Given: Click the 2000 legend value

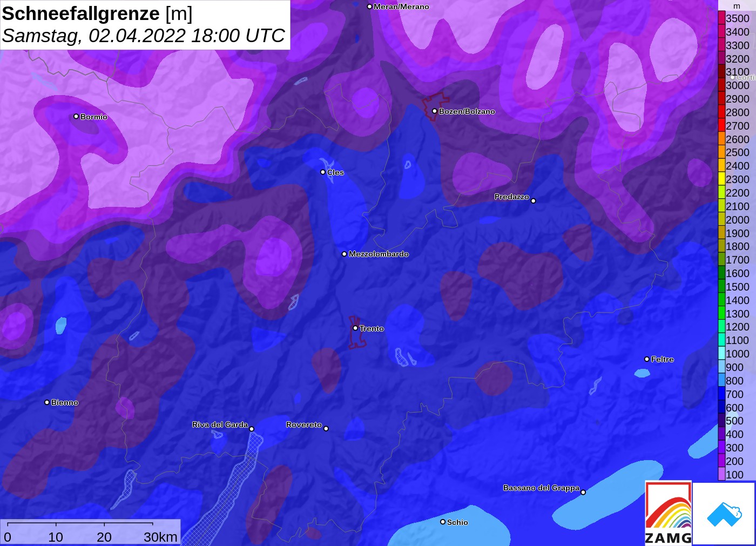Looking at the screenshot, I should (x=738, y=219).
